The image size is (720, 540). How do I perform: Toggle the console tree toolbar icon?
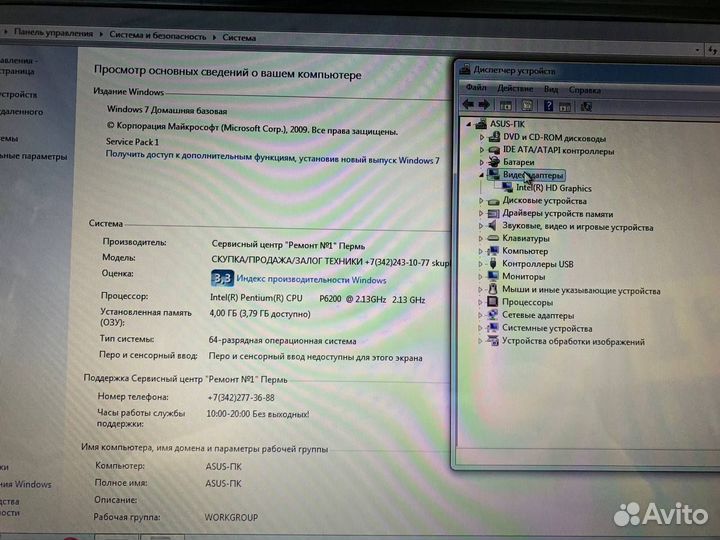(x=506, y=106)
